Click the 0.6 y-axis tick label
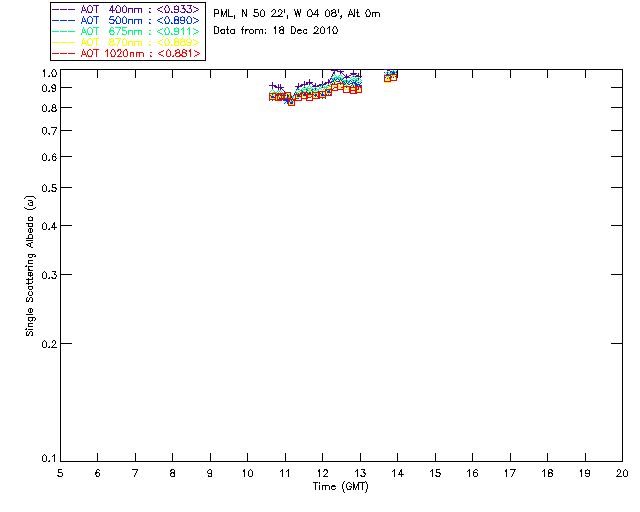 click(49, 157)
